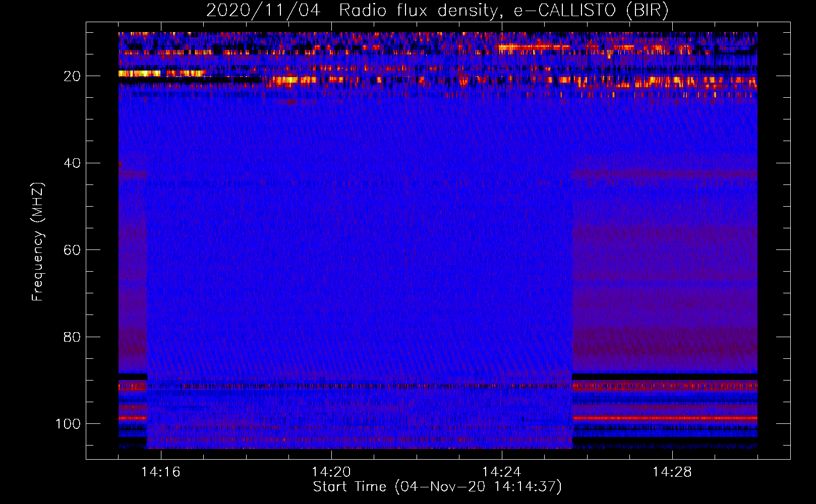
Task: Click the '100' frequency tick label
Action: tap(68, 424)
